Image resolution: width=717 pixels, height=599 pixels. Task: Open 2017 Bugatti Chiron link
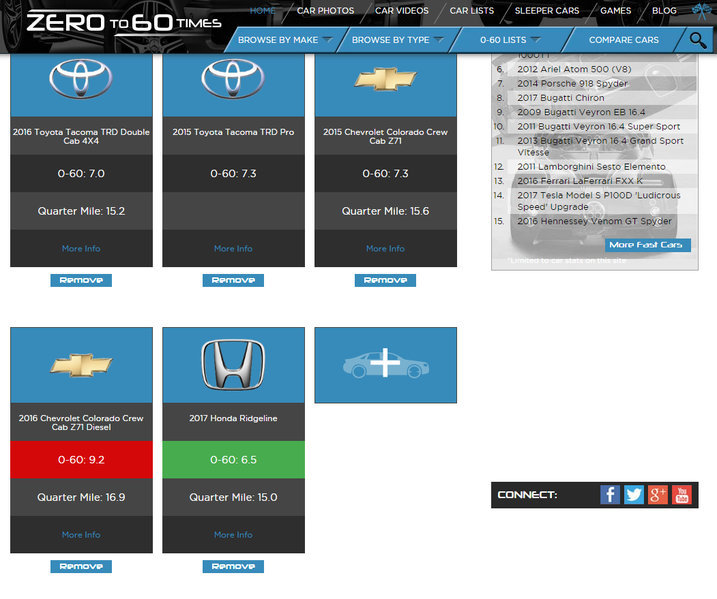pyautogui.click(x=561, y=98)
